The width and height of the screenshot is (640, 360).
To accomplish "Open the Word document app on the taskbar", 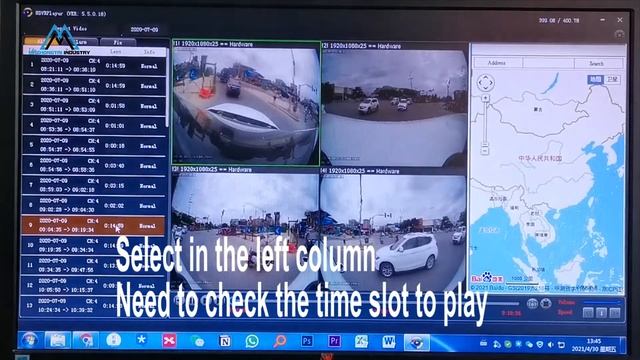I will 389,341.
